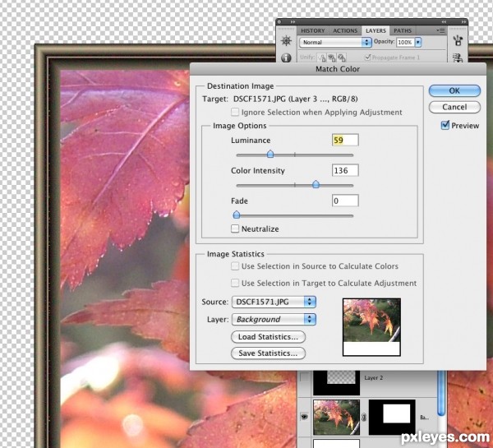Click Load Statistics button
Screen dimensions: 493x448
tap(268, 337)
